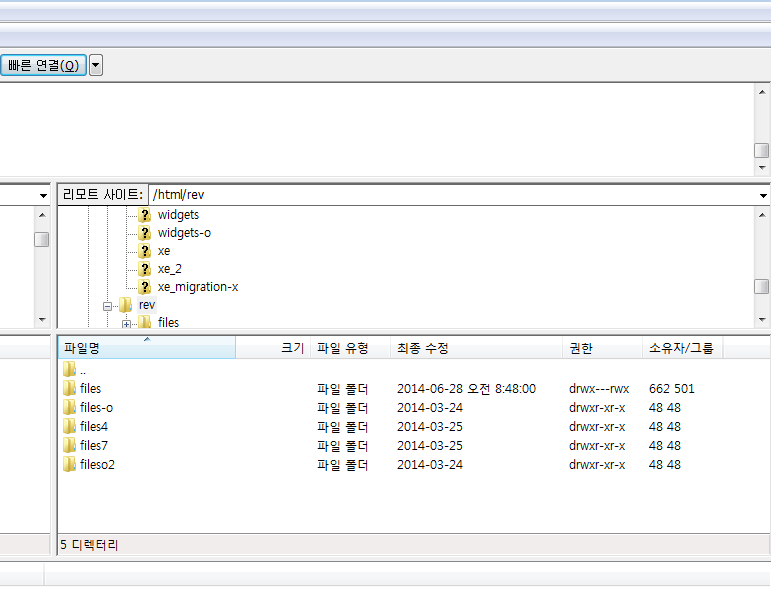Select the files7 folder in file list
The width and height of the screenshot is (771, 613).
(x=94, y=446)
